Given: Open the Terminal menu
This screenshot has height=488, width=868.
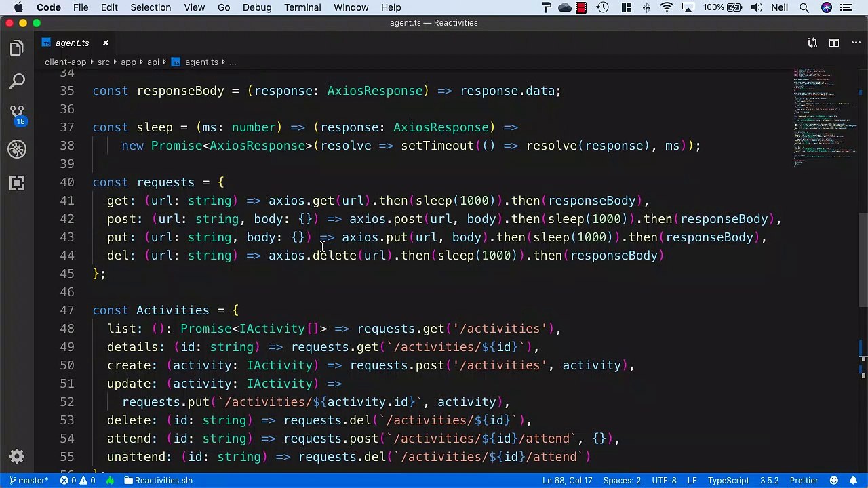Looking at the screenshot, I should [302, 7].
